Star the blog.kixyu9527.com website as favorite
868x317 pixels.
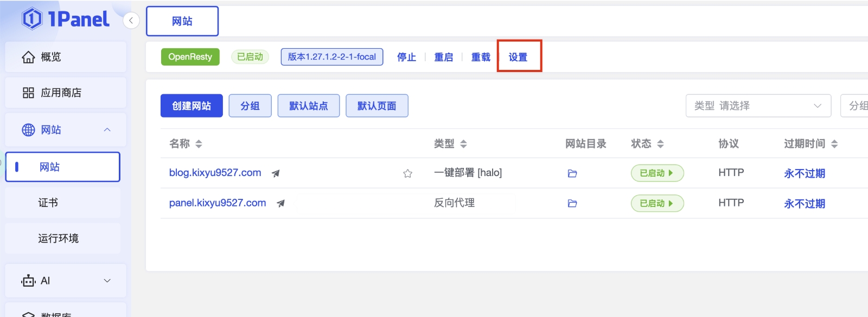407,173
